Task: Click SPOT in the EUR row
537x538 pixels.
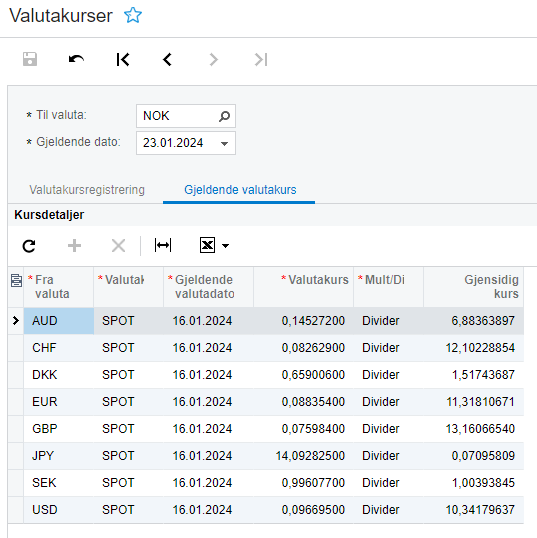Action: (118, 402)
